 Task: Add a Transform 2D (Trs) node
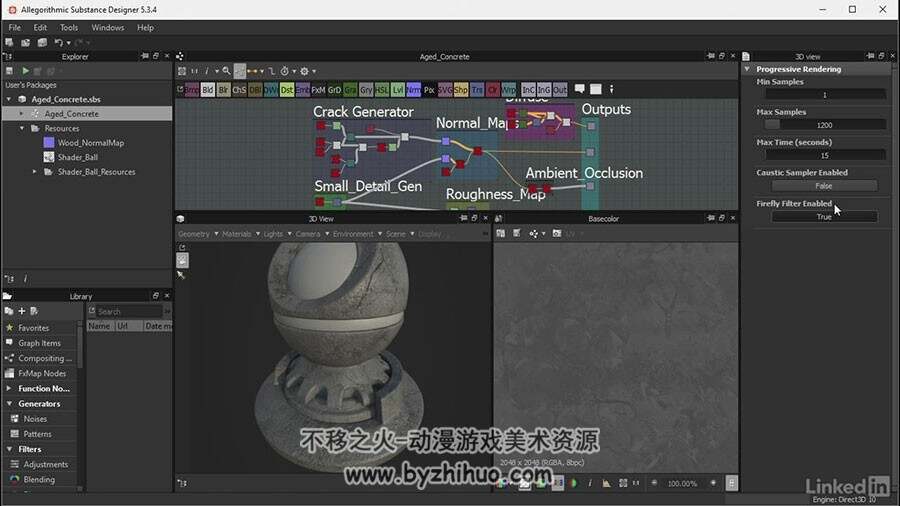(477, 89)
